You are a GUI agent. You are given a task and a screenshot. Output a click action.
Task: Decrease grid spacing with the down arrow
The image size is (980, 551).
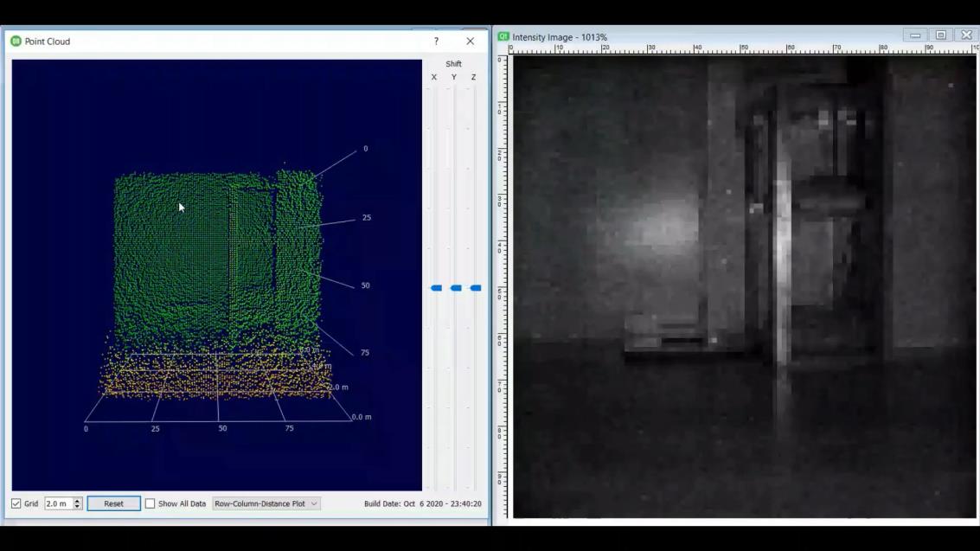click(x=77, y=506)
